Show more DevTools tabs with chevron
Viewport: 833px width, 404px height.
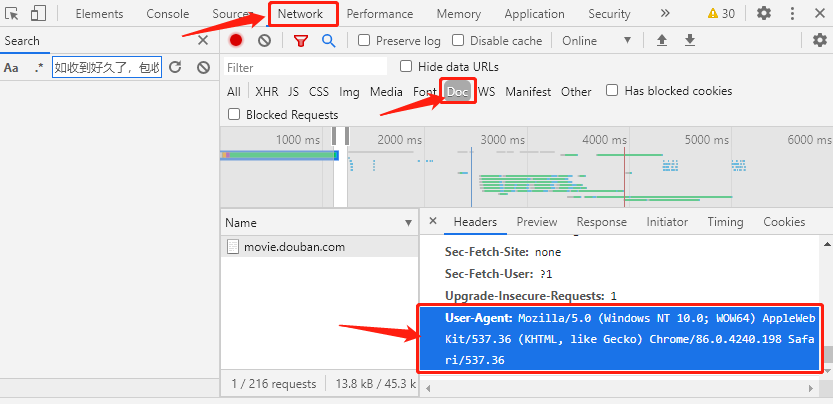pos(665,13)
